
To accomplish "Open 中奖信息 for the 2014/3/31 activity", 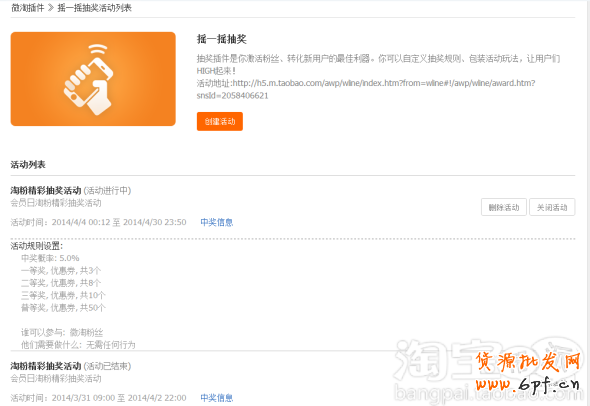I will [x=217, y=398].
